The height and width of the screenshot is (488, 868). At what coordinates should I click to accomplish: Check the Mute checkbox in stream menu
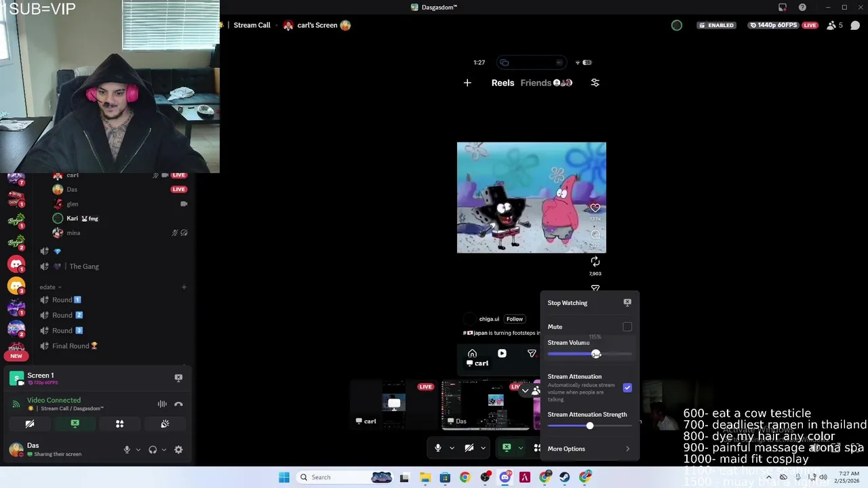627,327
